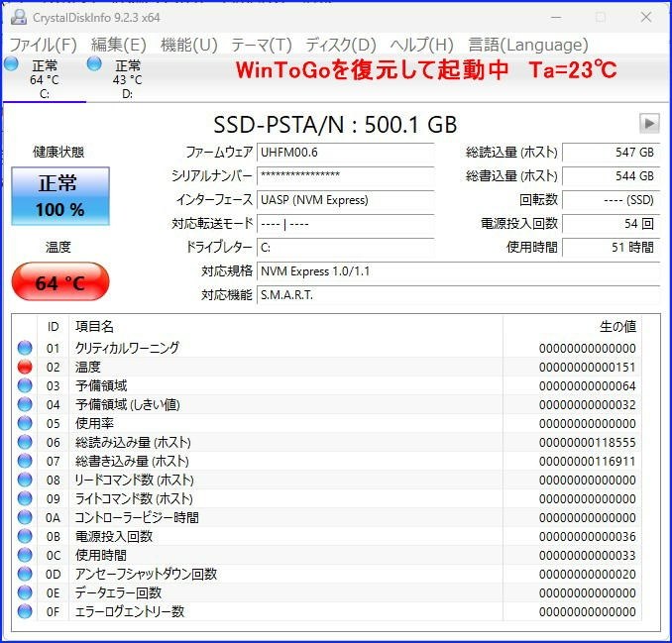Select raw value 0000000000064 for 予備領域
The height and width of the screenshot is (643, 672).
click(x=587, y=386)
